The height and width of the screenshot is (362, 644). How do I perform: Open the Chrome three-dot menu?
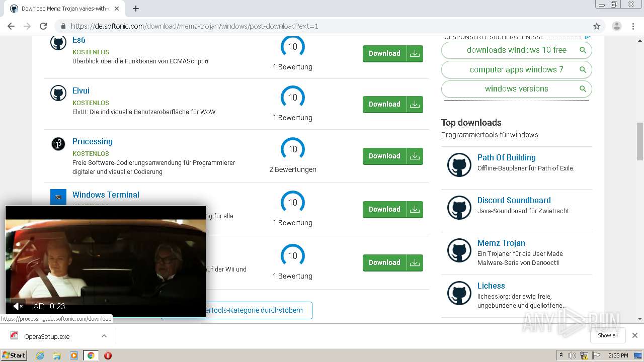pyautogui.click(x=633, y=26)
